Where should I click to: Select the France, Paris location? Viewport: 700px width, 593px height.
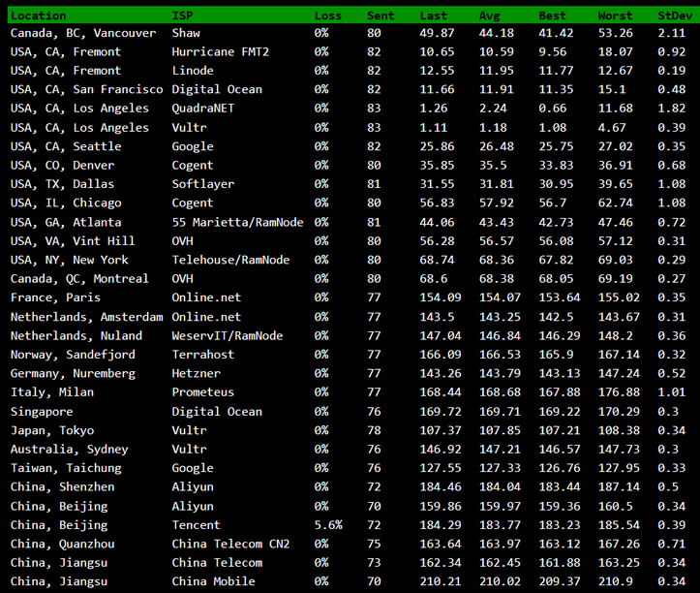pos(55,297)
